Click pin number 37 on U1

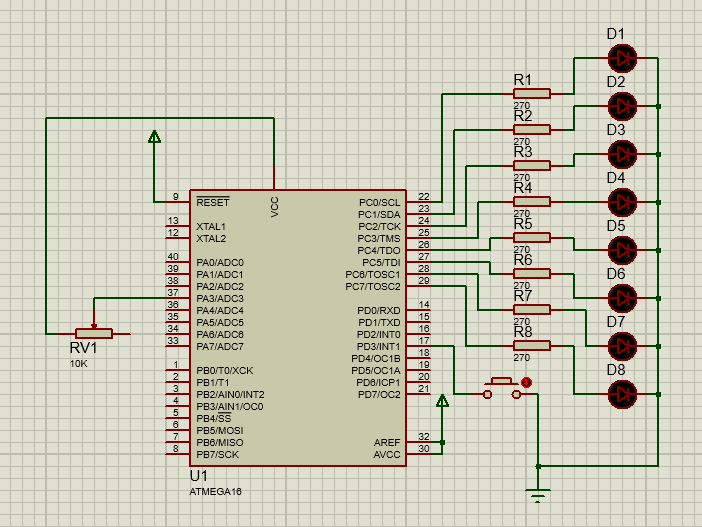[173, 292]
